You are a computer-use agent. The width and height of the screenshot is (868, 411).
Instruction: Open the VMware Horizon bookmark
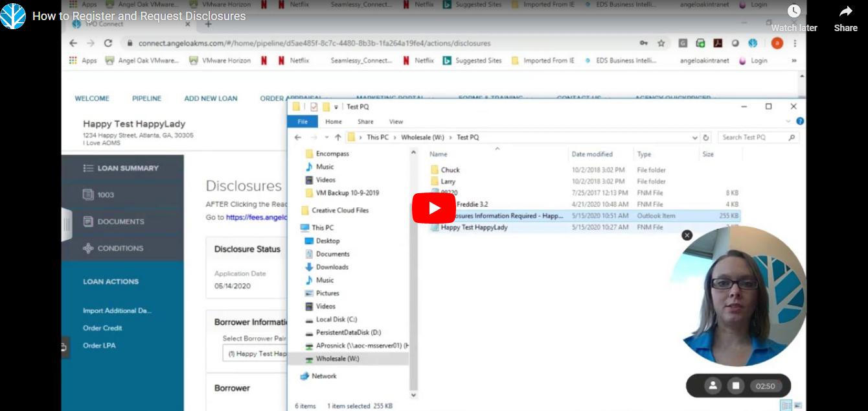[220, 60]
